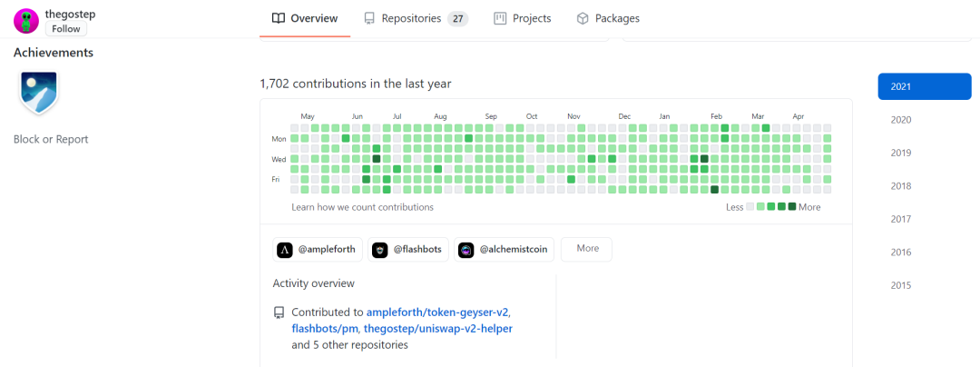This screenshot has width=980, height=367.
Task: Open Block or Report link
Action: click(51, 139)
